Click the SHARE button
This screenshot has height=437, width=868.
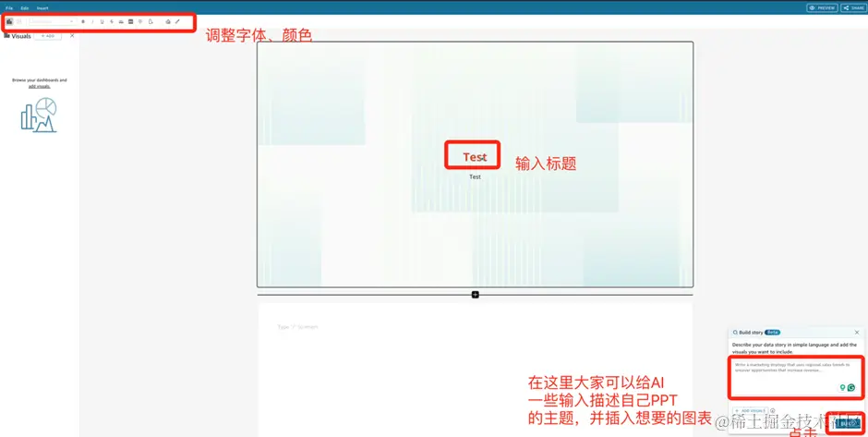[x=853, y=7]
